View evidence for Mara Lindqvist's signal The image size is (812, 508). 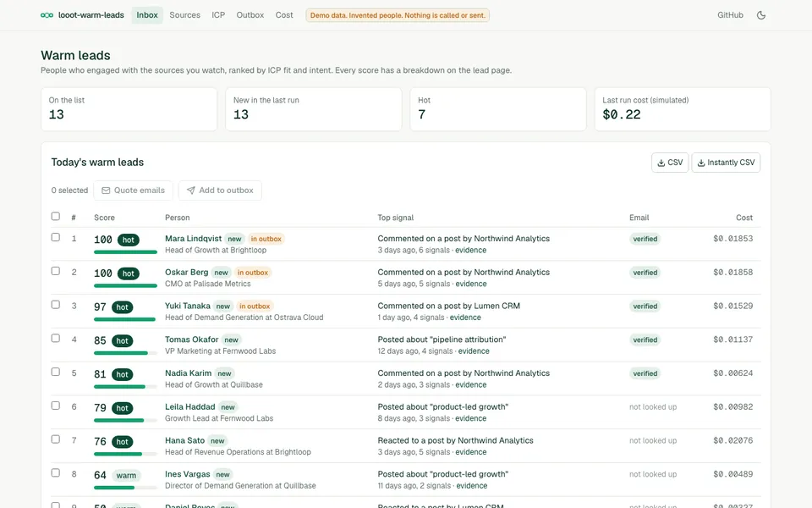click(471, 250)
